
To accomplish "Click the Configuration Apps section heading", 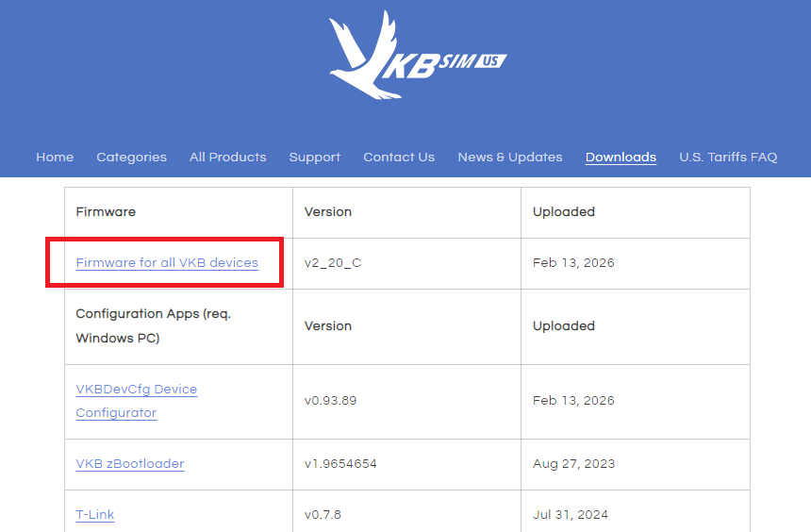I will pos(153,326).
